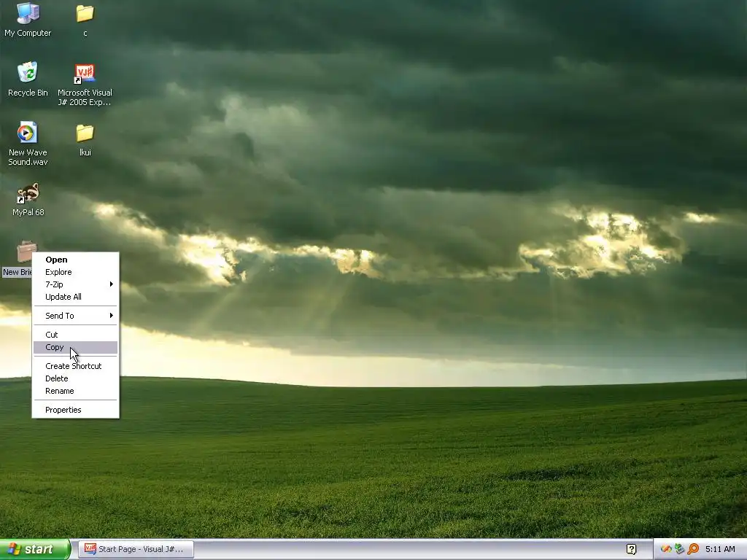Viewport: 747px width, 560px height.
Task: Choose Cut from the context menu
Action: pos(75,335)
